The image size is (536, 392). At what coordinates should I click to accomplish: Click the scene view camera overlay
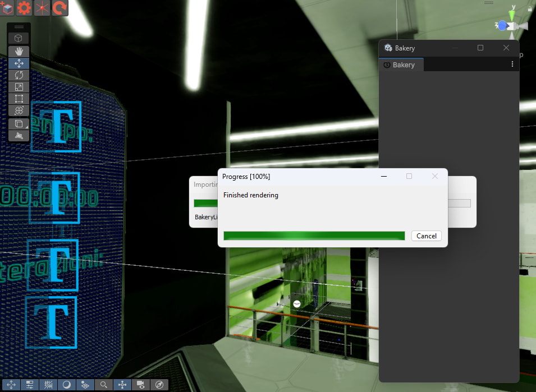pos(141,385)
